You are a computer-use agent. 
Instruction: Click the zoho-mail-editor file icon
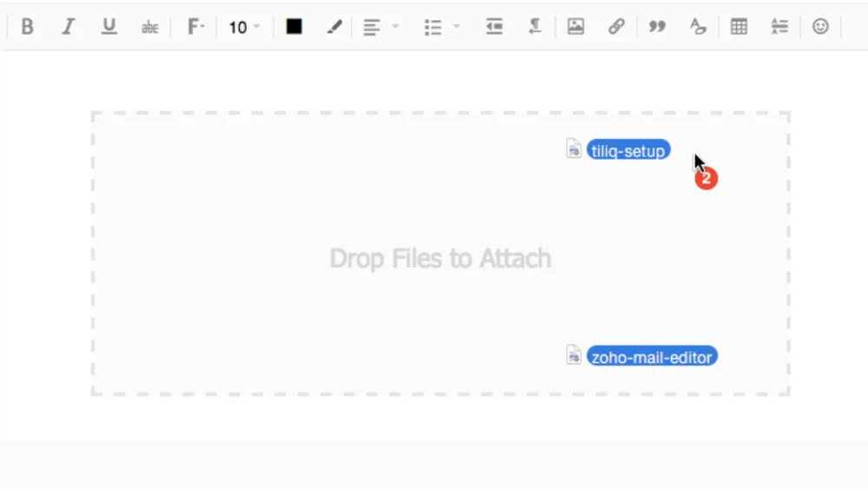click(x=574, y=354)
